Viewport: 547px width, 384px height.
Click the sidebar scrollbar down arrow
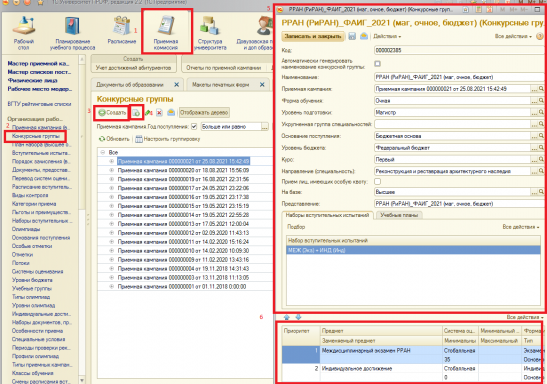[82, 380]
